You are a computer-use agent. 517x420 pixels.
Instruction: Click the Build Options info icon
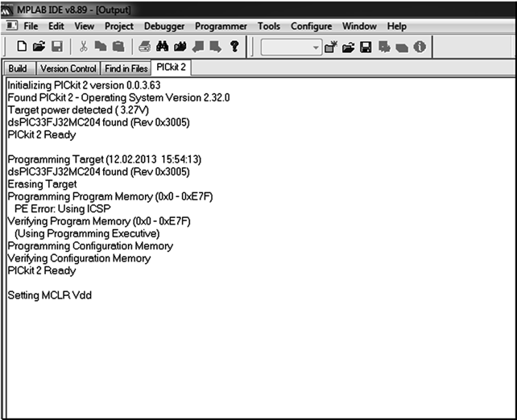point(420,47)
